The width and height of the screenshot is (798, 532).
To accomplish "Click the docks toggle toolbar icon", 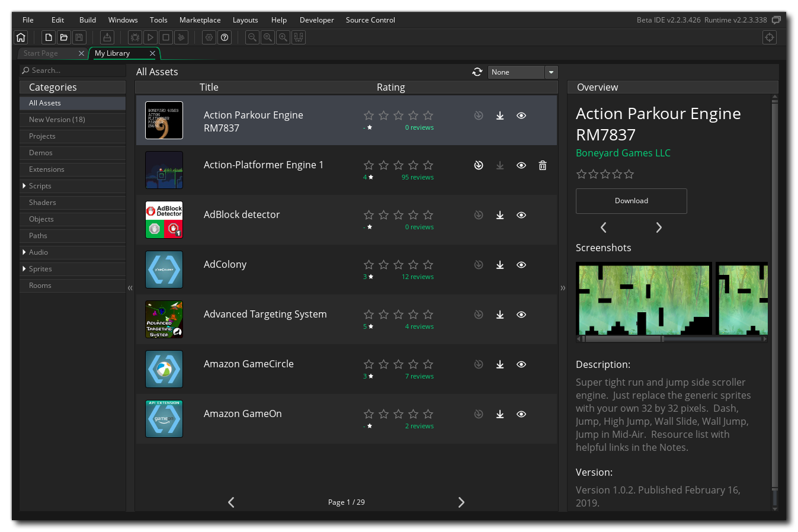I will (299, 37).
